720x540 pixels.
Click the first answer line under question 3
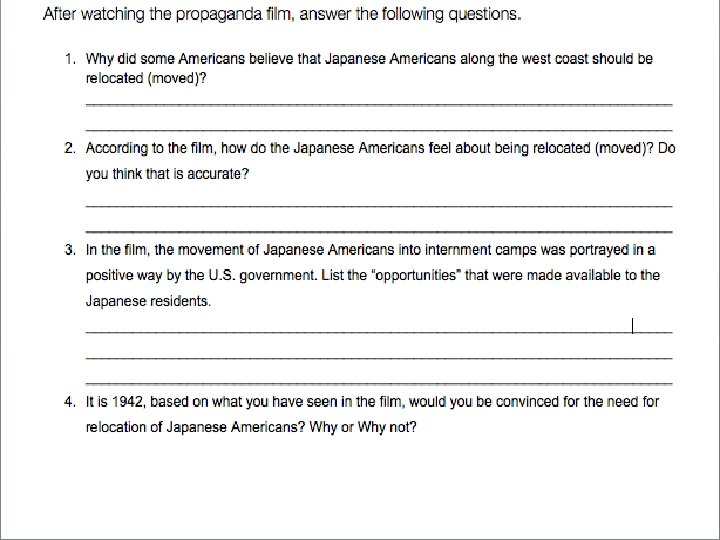[x=379, y=329]
